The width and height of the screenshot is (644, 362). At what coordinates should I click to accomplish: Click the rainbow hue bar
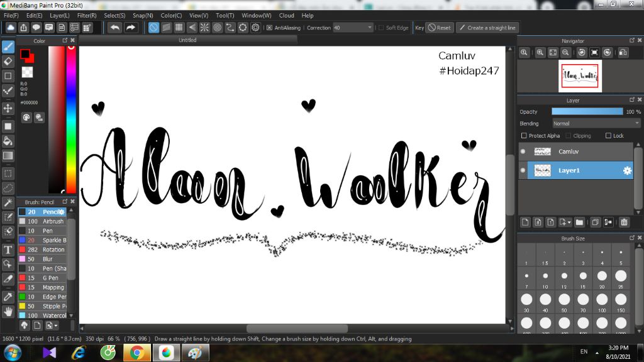71,119
